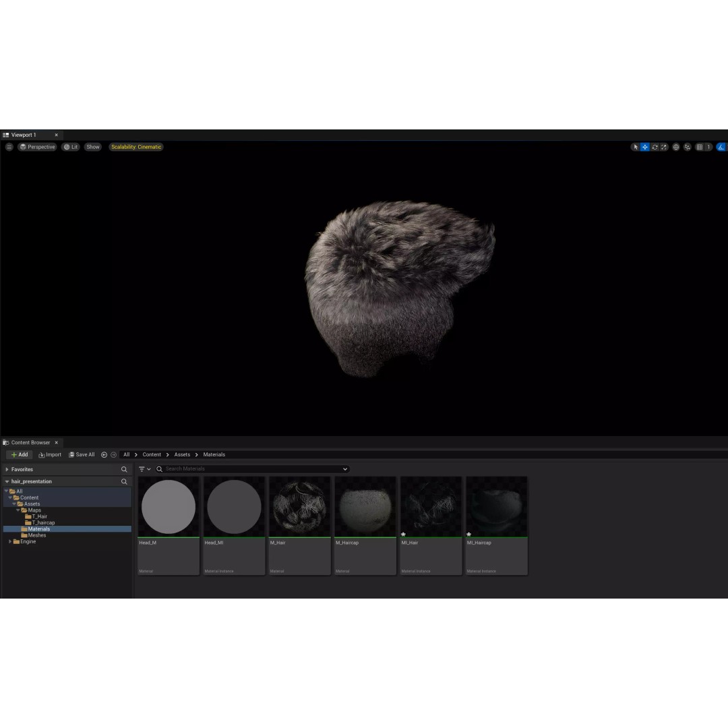Activate the Select objects cursor tool

coord(635,147)
